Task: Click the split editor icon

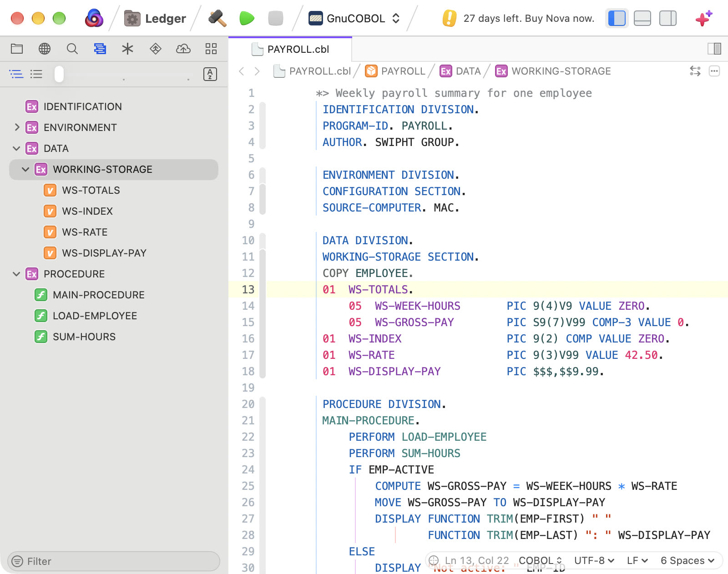Action: pyautogui.click(x=714, y=49)
